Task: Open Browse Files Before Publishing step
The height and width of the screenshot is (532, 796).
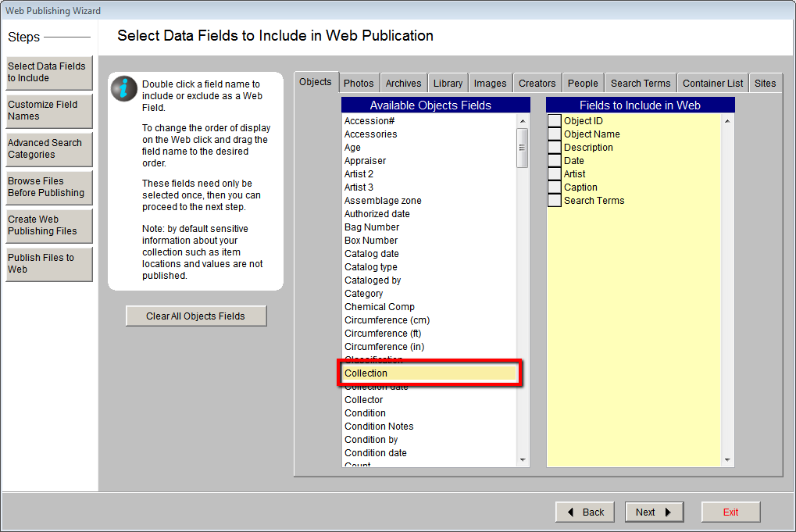Action: click(x=49, y=187)
